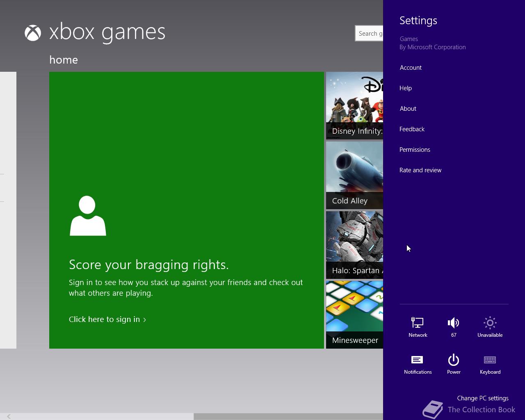Click Change PC settings link
Viewport: 525px width, 420px height.
pos(483,398)
